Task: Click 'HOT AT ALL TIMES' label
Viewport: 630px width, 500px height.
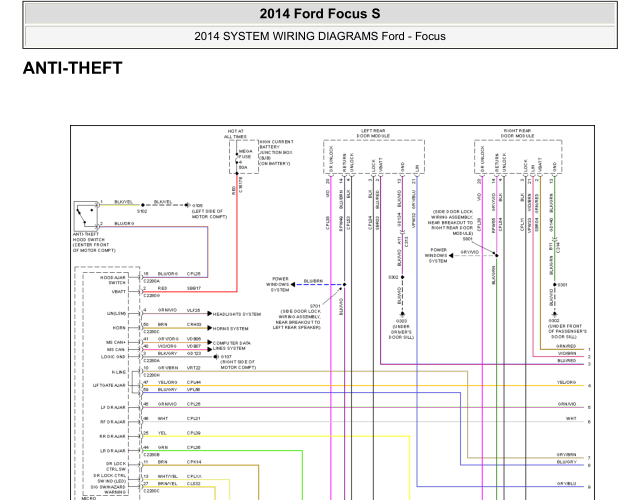Action: 235,134
